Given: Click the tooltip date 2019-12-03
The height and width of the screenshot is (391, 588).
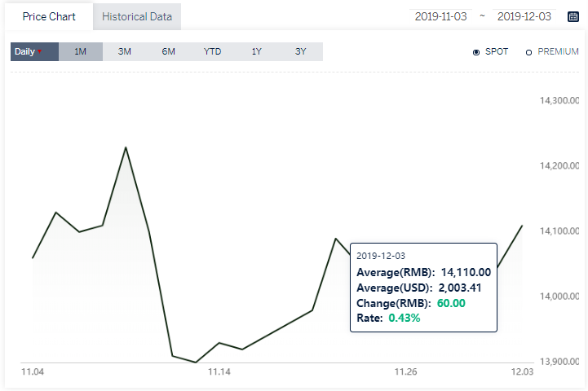Looking at the screenshot, I should coord(381,256).
